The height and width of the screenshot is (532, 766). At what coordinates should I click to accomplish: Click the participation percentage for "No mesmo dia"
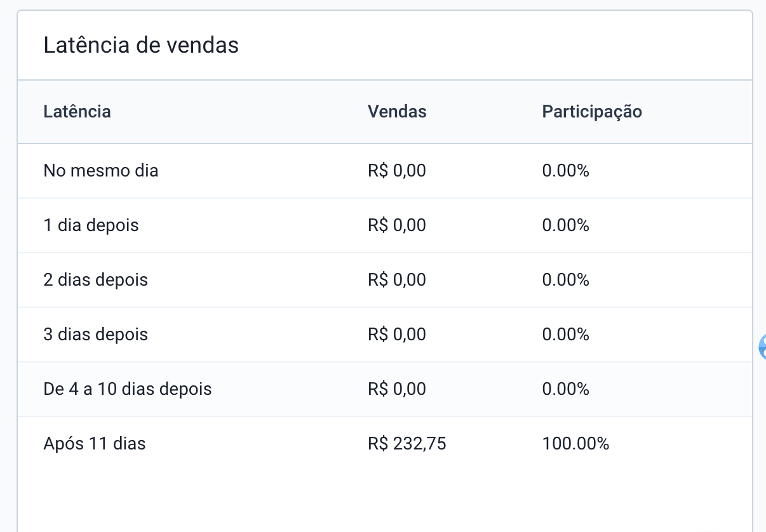pyautogui.click(x=565, y=171)
